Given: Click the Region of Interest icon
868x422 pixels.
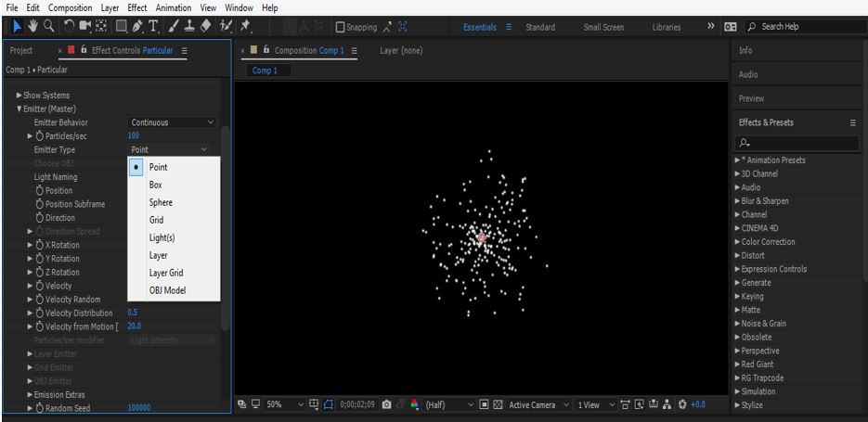Looking at the screenshot, I should click(x=484, y=405).
